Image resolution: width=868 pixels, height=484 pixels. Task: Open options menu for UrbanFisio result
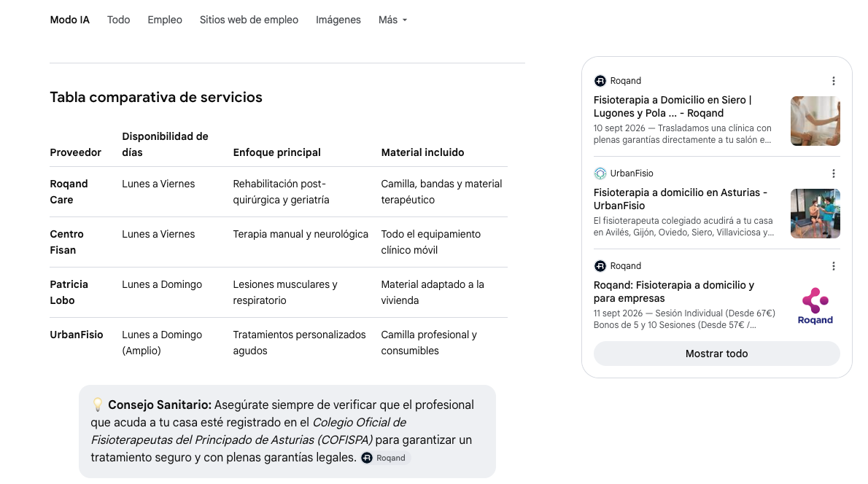coord(833,173)
